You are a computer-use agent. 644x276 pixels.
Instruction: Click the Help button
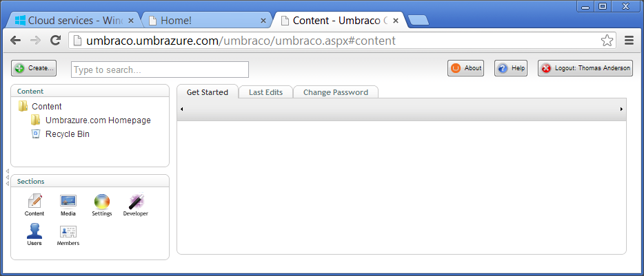(511, 69)
